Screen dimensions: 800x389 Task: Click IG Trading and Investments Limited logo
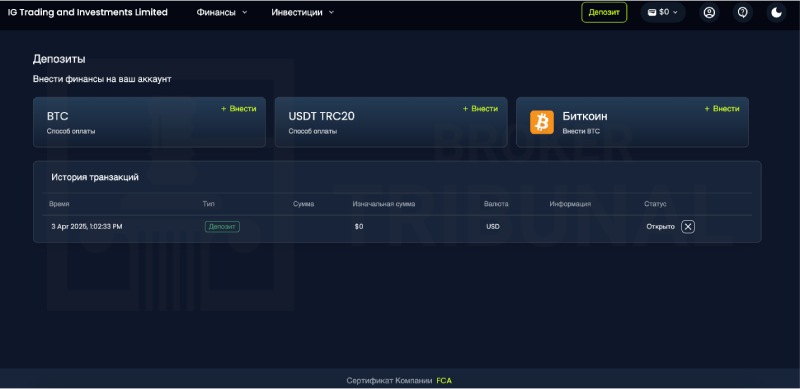tap(87, 12)
